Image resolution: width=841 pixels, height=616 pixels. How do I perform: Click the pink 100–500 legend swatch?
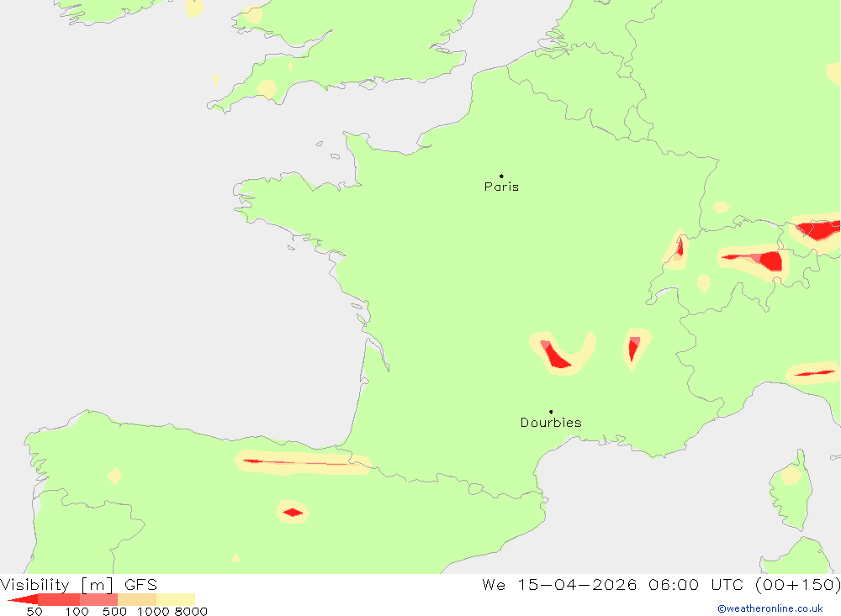[98, 599]
